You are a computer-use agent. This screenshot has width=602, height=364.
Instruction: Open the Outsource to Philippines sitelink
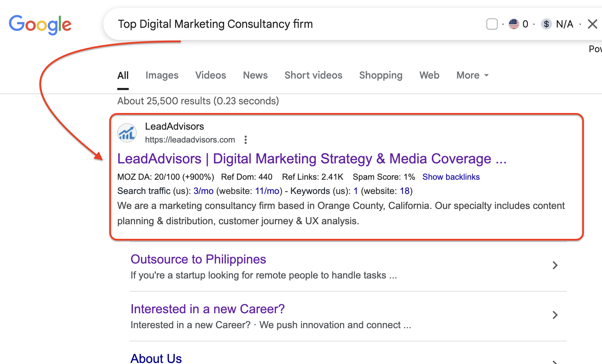pyautogui.click(x=198, y=259)
